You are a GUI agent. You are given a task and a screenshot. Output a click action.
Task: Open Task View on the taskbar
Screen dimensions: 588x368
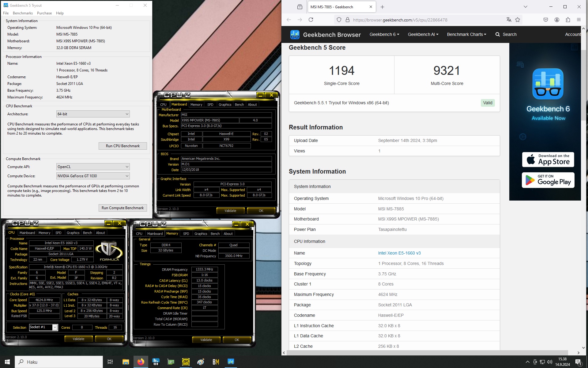pos(110,362)
